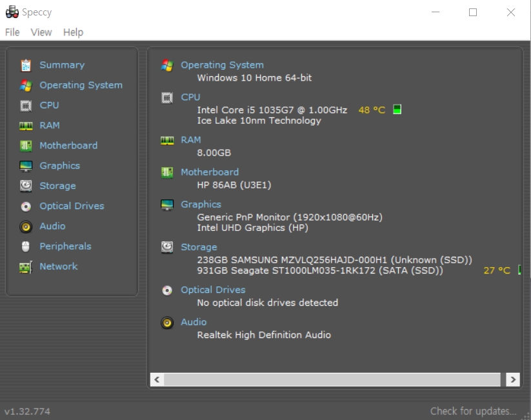This screenshot has height=420, width=531.
Task: Click Windows 10 Home 64-bit text
Action: (254, 78)
